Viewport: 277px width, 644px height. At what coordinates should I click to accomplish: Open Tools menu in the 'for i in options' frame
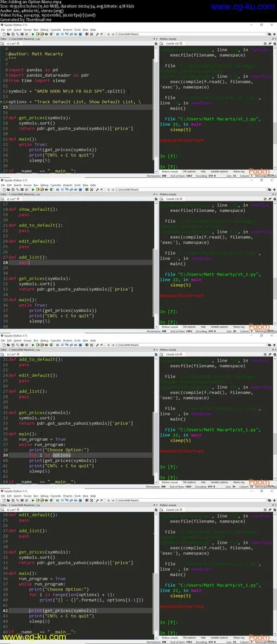point(78,340)
